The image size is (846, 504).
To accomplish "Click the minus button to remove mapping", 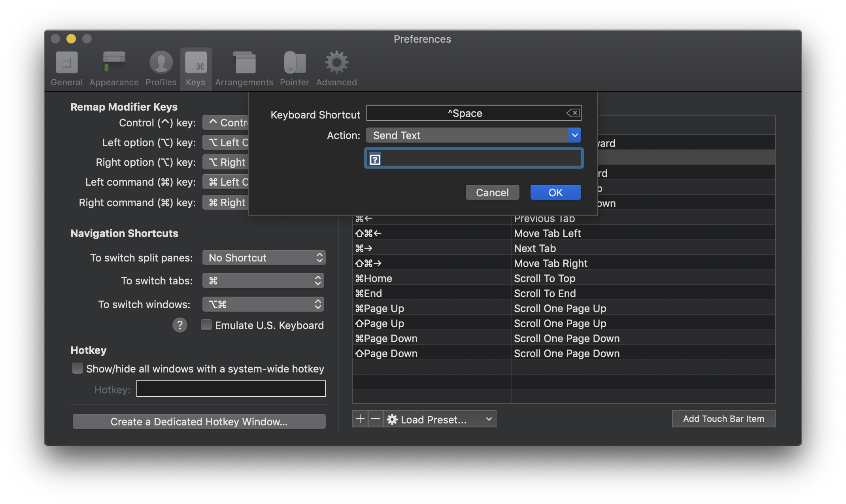I will (x=376, y=419).
